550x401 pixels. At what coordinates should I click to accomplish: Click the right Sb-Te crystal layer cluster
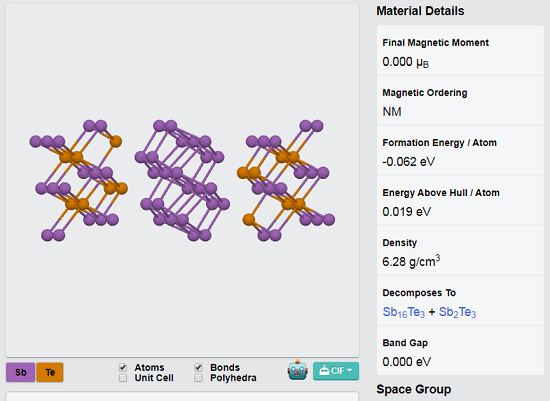286,181
